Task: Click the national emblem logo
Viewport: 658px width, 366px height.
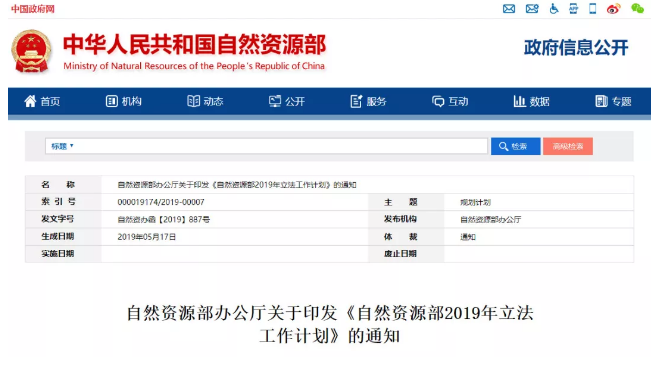Action: pos(31,51)
